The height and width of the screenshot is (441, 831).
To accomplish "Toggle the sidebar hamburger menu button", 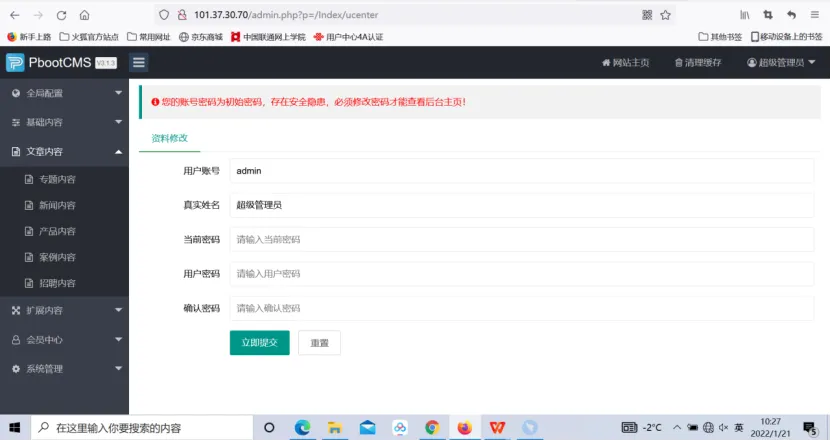I will click(139, 63).
